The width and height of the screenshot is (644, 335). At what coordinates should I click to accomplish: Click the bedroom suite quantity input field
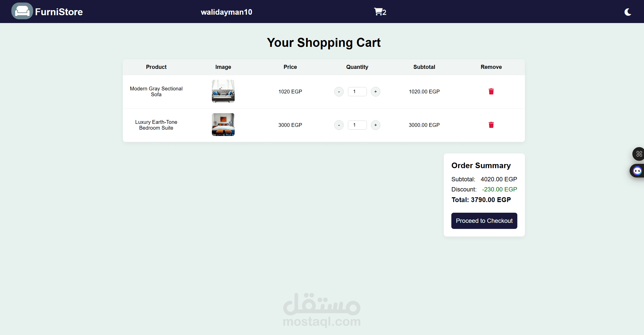pyautogui.click(x=357, y=125)
